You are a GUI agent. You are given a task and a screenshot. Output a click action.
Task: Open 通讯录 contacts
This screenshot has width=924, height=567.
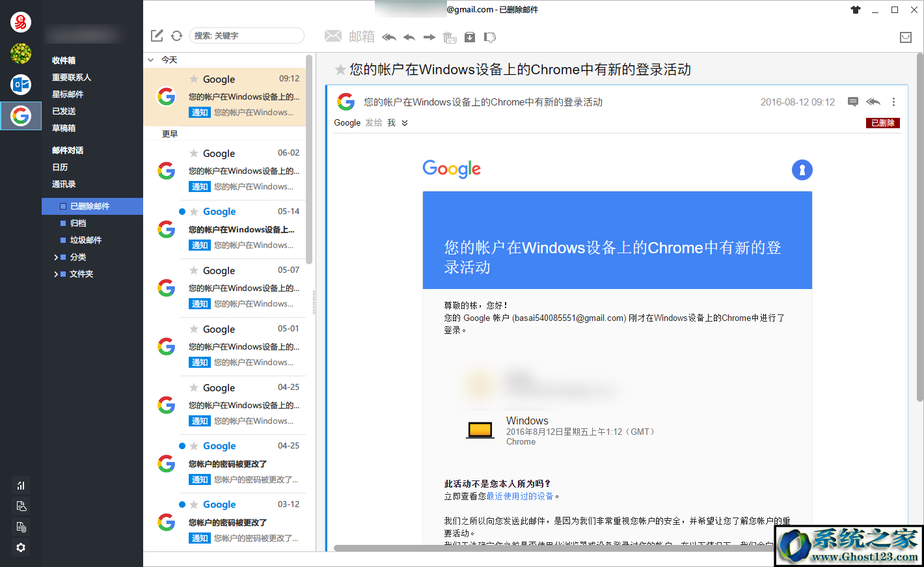pyautogui.click(x=64, y=184)
